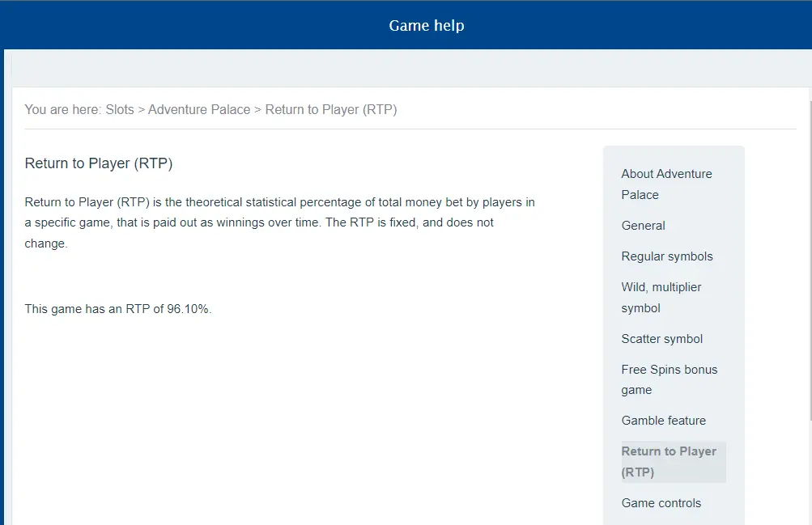Select Return to Player (RTP) sidebar item

pyautogui.click(x=674, y=462)
